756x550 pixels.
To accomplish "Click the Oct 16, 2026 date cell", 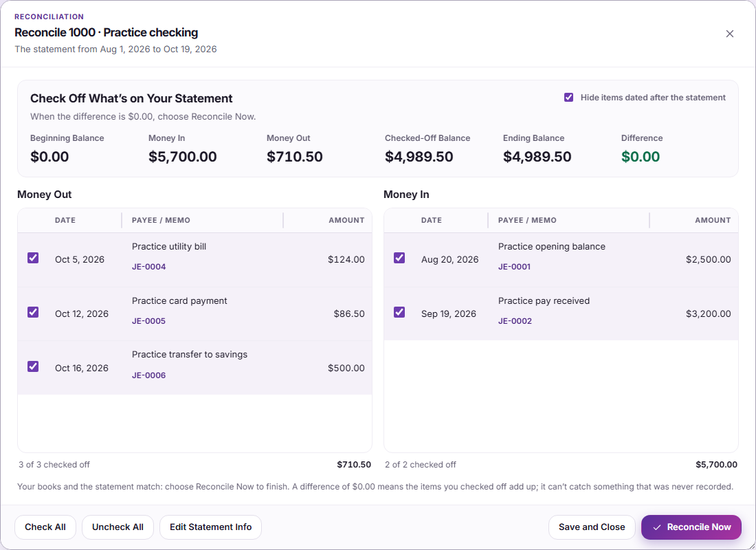I will point(82,368).
